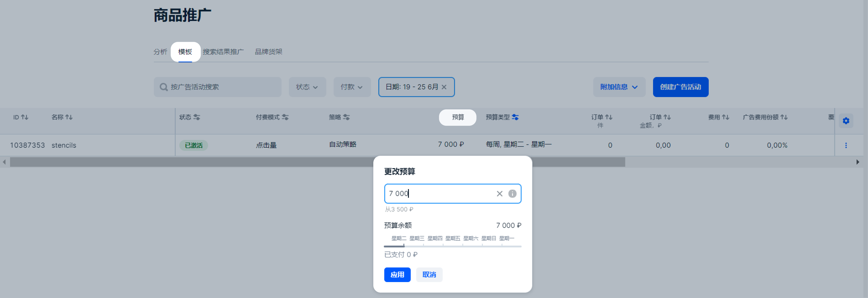
Task: Sort the table by ID column
Action: pyautogui.click(x=25, y=117)
